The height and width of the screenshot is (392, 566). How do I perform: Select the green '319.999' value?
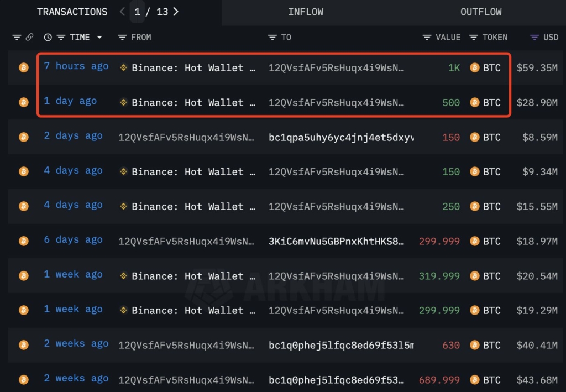pyautogui.click(x=439, y=276)
